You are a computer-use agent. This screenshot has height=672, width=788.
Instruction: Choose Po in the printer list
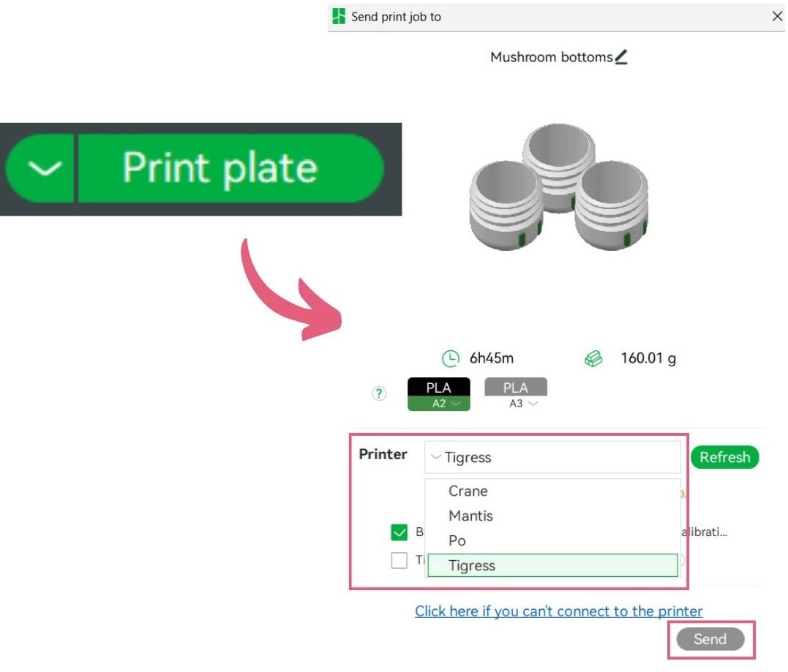552,540
